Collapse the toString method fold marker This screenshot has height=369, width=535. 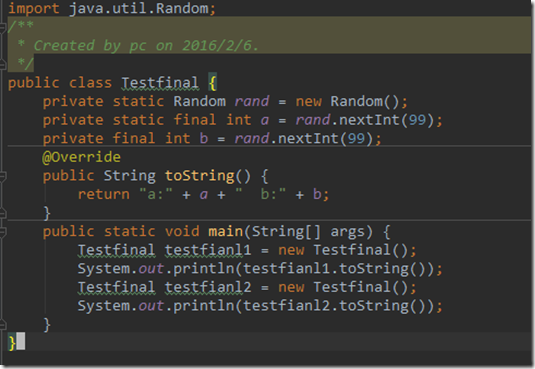point(3,176)
